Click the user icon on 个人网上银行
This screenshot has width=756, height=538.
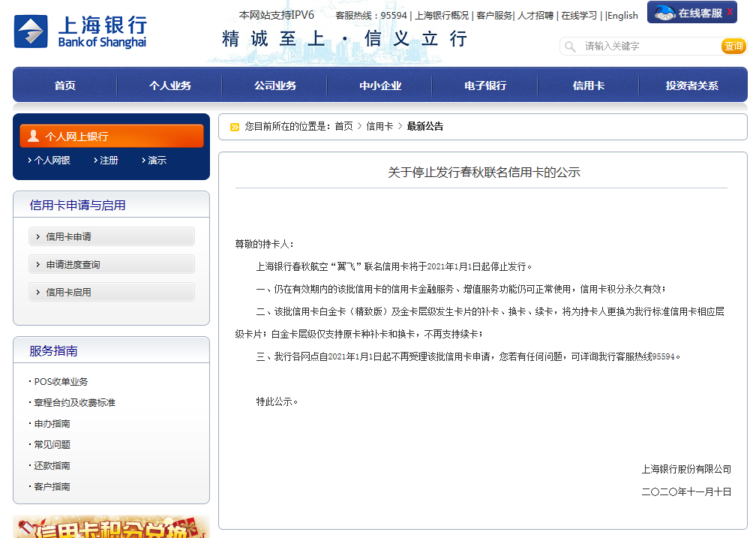[33, 136]
